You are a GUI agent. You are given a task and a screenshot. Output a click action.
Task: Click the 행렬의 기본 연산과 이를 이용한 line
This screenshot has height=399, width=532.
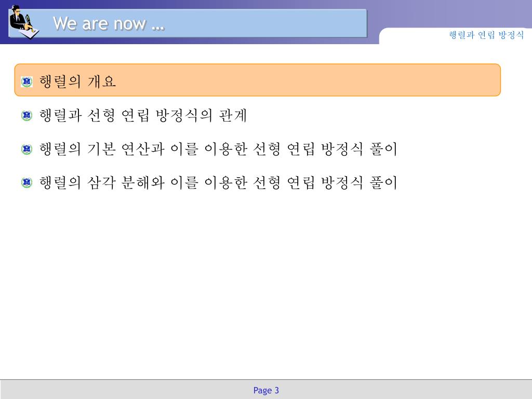pos(218,149)
